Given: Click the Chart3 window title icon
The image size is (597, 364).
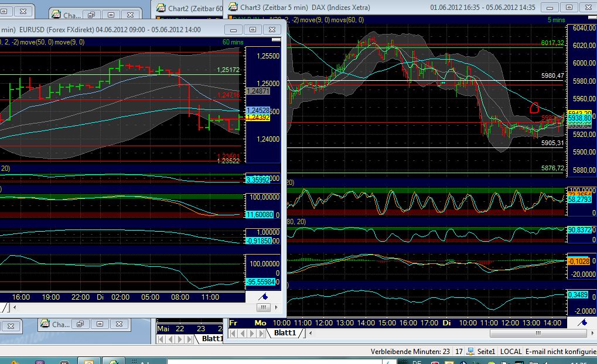Looking at the screenshot, I should click(233, 7).
